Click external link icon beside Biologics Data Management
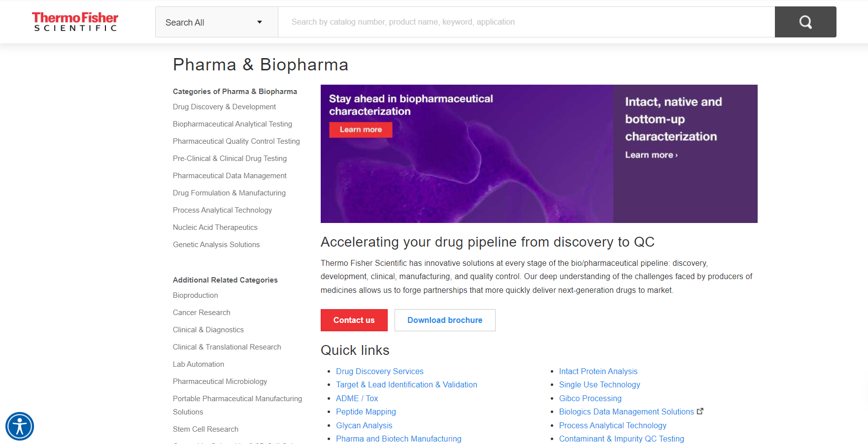 tap(700, 411)
